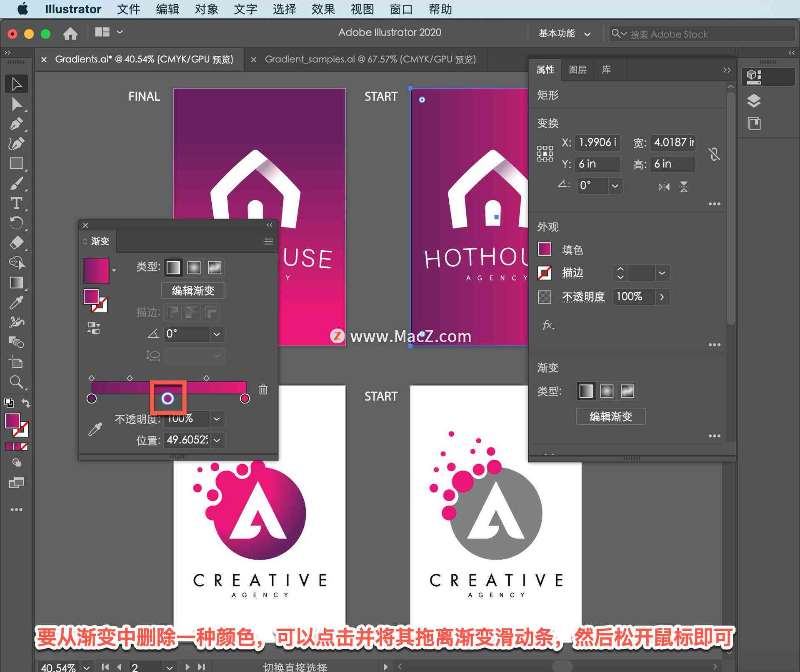Open more Transform options three dots
Screen dimensions: 800x672
[714, 204]
